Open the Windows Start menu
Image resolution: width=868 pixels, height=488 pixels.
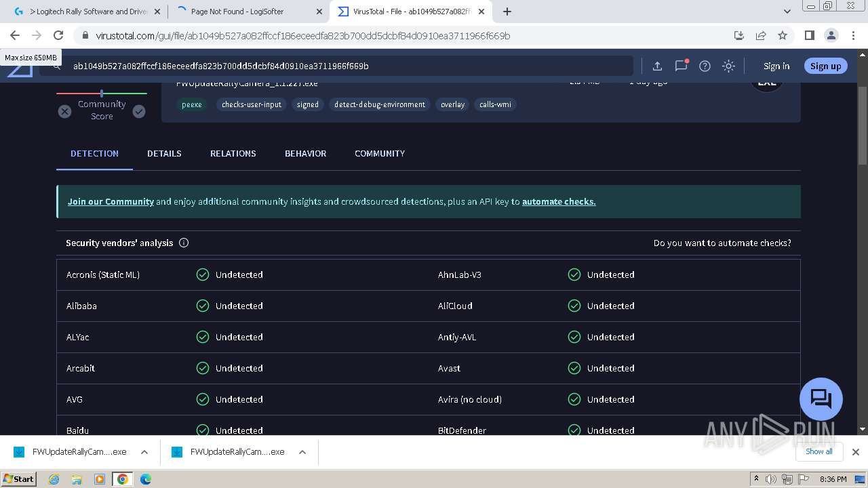coord(19,479)
